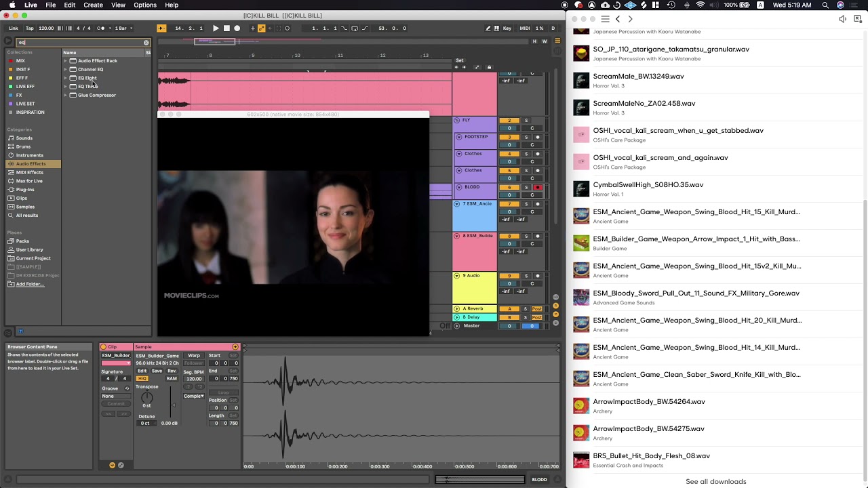This screenshot has width=868, height=488.
Task: Select the INSPIRATION collection
Action: tap(30, 113)
